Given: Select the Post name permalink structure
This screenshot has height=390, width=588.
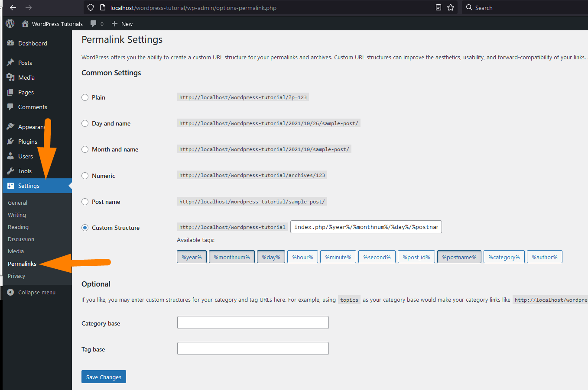Looking at the screenshot, I should point(85,201).
